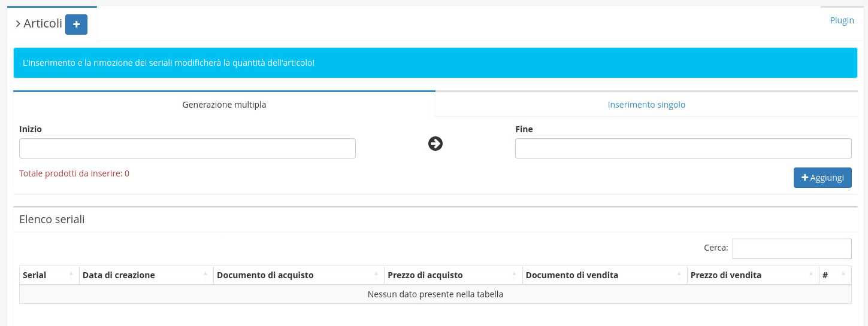Click the chevron arrow before Articoli

point(18,24)
